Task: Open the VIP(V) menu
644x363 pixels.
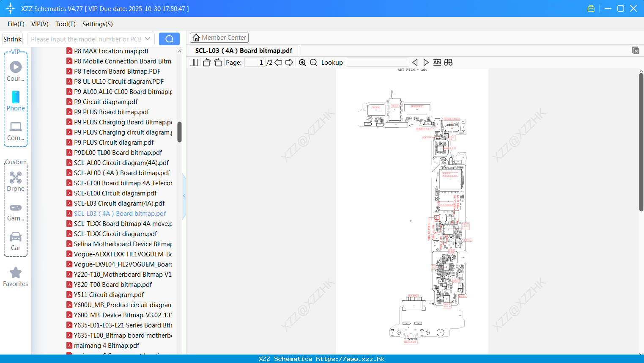Action: click(40, 24)
